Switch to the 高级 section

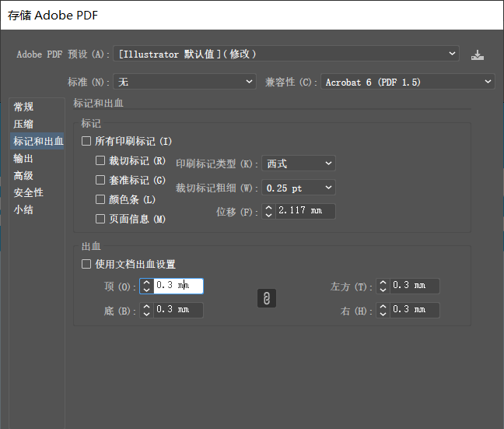pos(37,175)
